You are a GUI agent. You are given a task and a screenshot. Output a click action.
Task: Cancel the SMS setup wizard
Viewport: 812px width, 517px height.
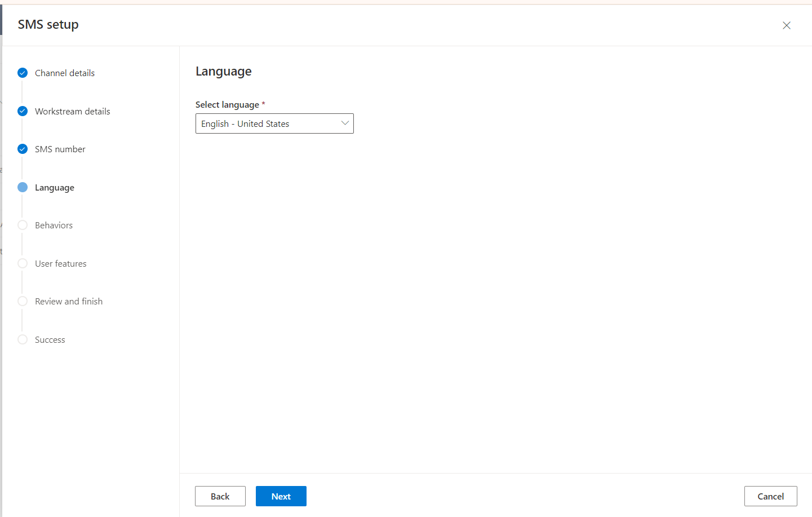coord(770,496)
